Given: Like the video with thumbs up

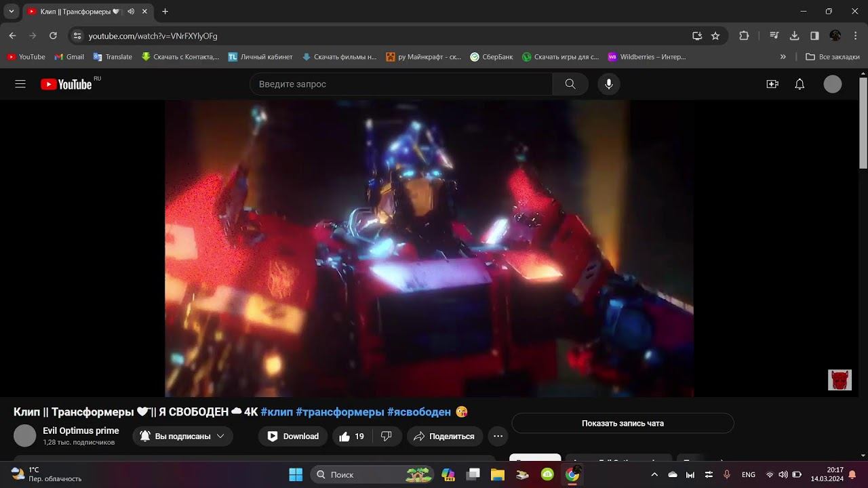Looking at the screenshot, I should coord(352,436).
